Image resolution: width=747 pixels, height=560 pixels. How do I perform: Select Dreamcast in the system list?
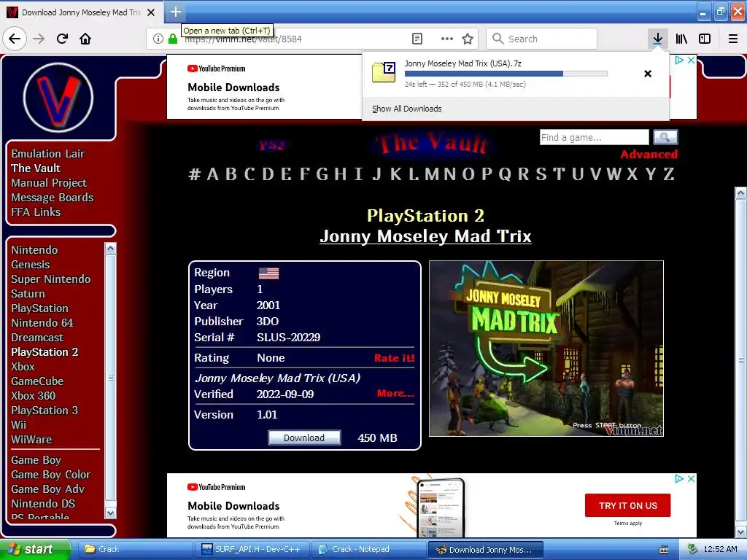point(37,338)
